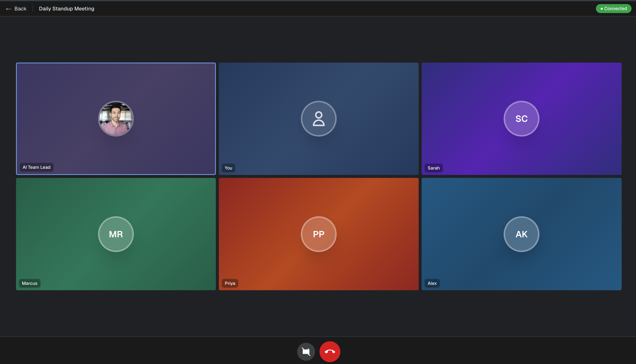Toggle the camera off control
This screenshot has width=636, height=364.
(x=306, y=351)
